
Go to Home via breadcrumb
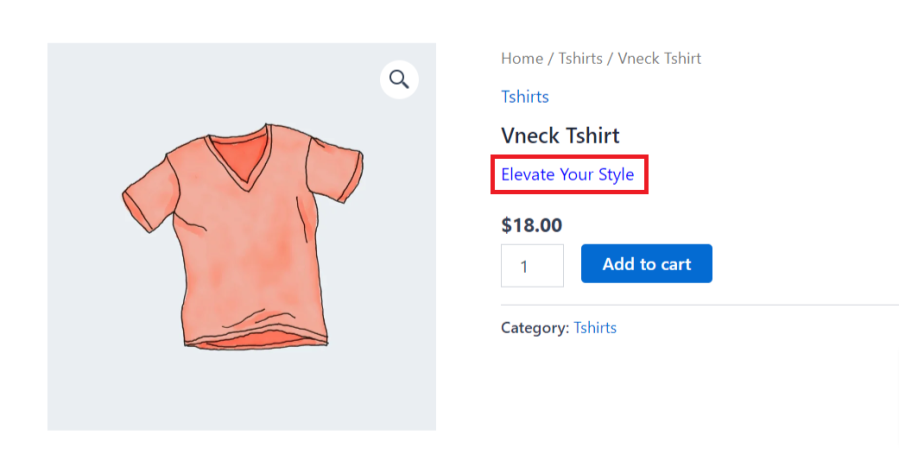[521, 58]
